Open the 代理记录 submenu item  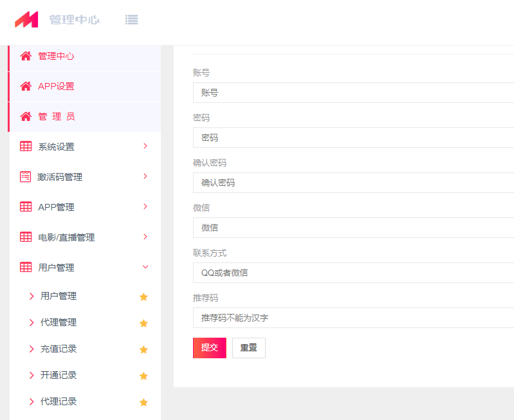click(x=59, y=401)
